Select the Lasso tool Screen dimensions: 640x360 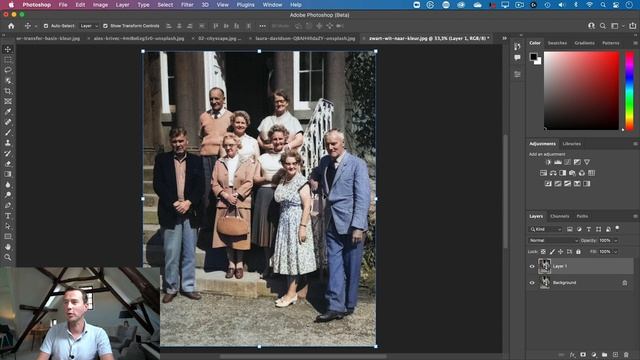[8, 70]
